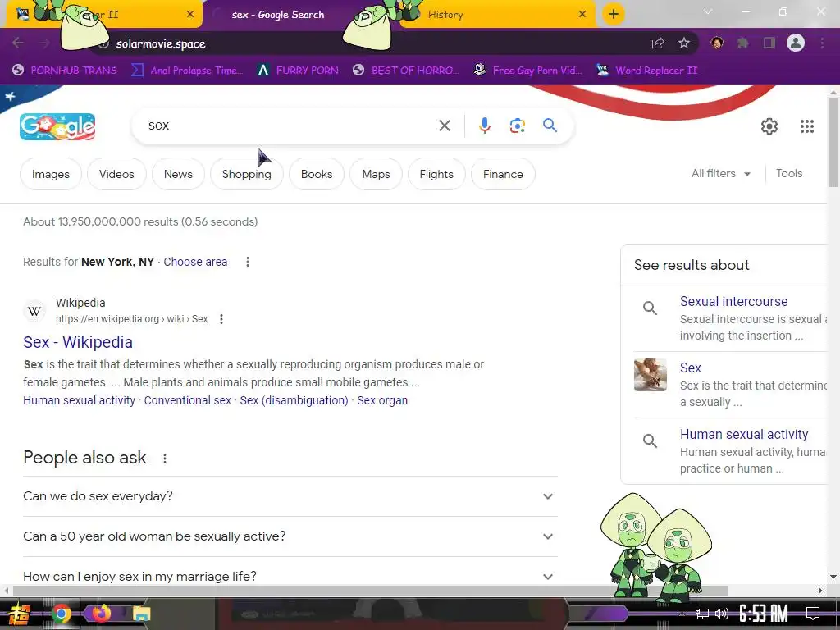The image size is (840, 630).
Task: Open the Conventional sex sitelink
Action: [x=188, y=400]
